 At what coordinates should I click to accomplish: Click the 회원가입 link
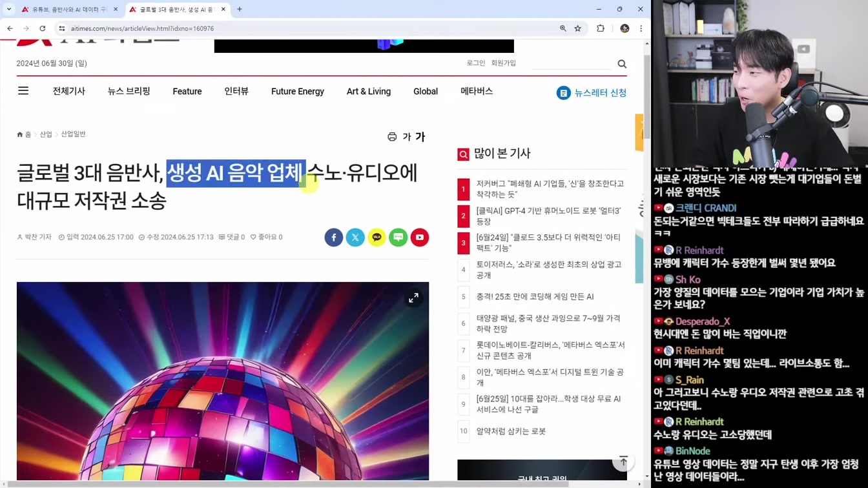[504, 63]
